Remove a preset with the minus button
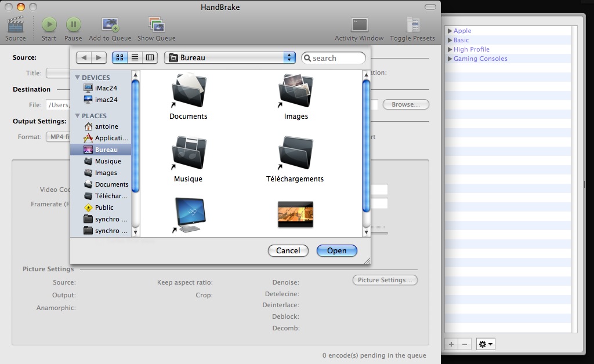Image resolution: width=594 pixels, height=364 pixels. coord(465,344)
